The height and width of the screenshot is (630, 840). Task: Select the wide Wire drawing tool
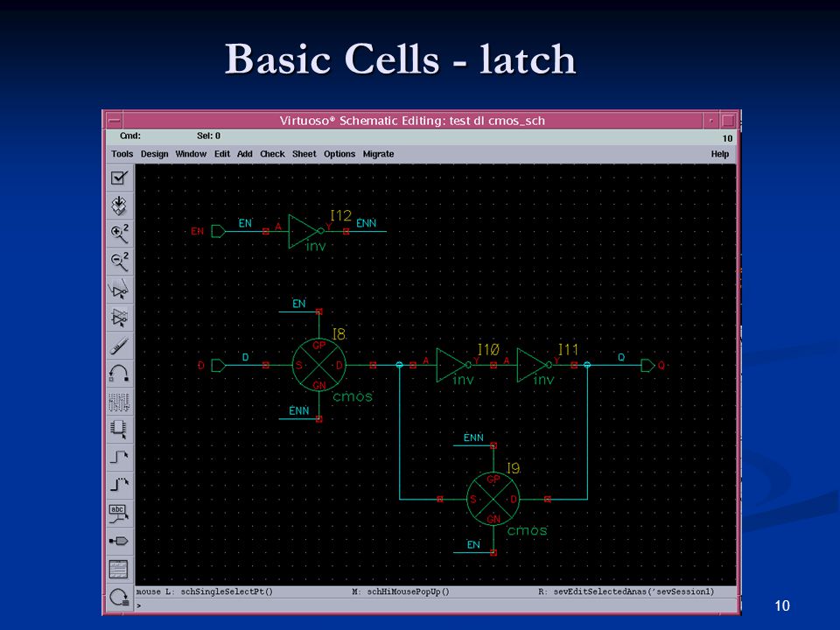tap(119, 485)
